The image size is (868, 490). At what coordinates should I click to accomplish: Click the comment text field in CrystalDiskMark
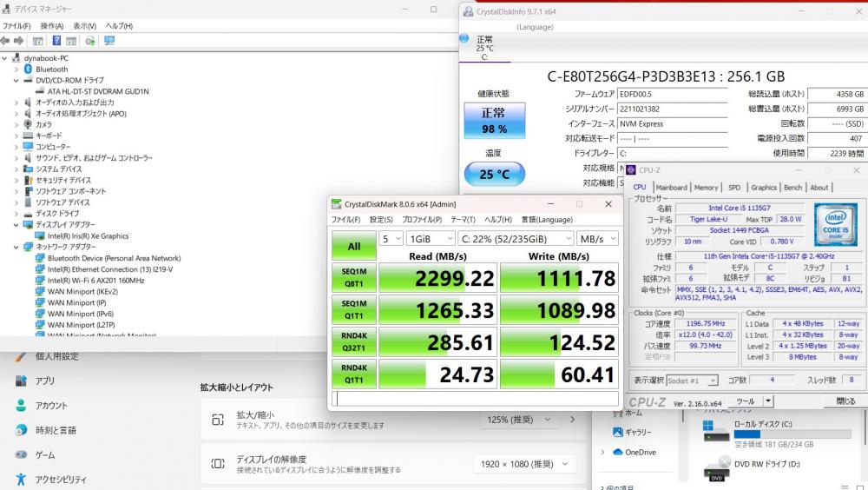coord(475,399)
